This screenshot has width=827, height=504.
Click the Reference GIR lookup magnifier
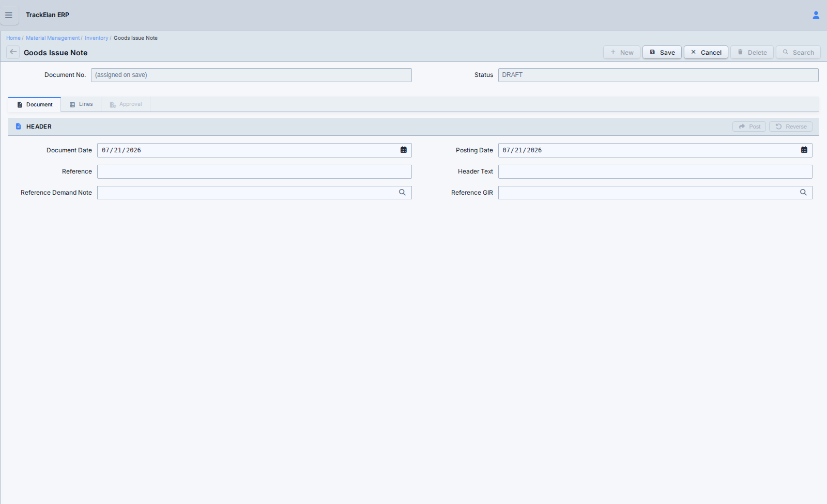(x=803, y=192)
